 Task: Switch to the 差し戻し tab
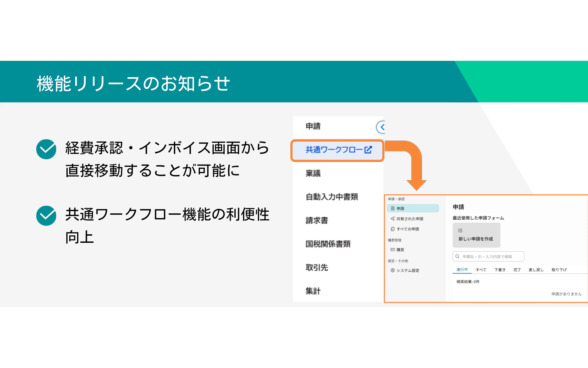coord(536,270)
